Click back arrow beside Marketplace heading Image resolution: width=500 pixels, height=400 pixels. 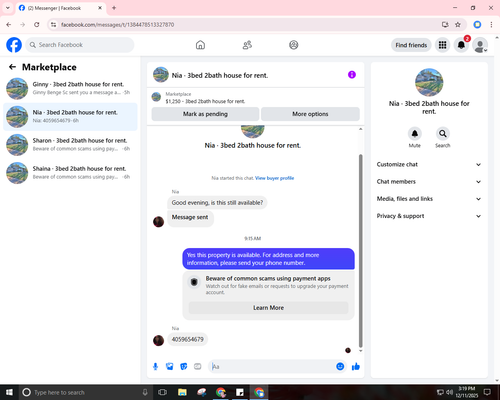(x=12, y=67)
